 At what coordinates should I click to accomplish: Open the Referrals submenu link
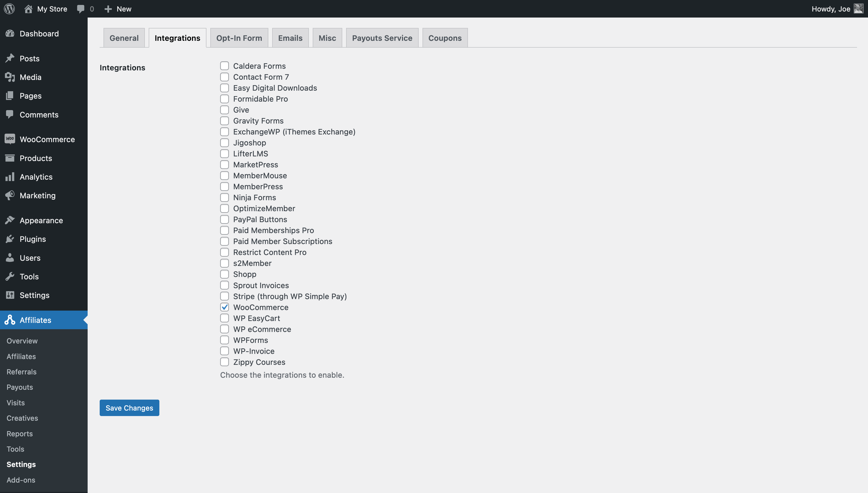(21, 372)
